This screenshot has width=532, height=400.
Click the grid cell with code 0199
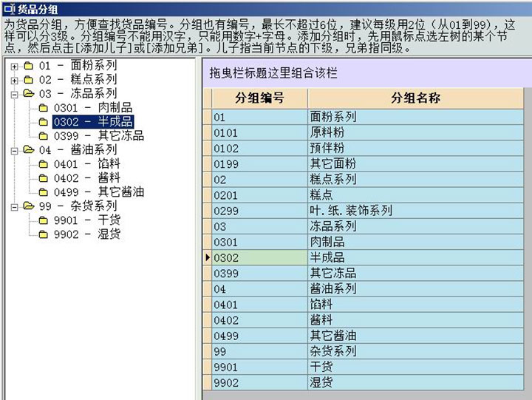click(259, 163)
